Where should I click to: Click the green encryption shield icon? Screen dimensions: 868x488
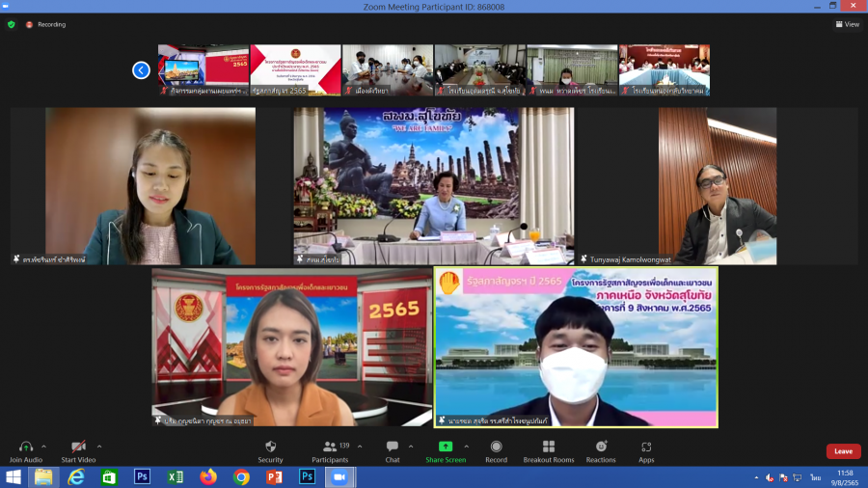(x=12, y=24)
